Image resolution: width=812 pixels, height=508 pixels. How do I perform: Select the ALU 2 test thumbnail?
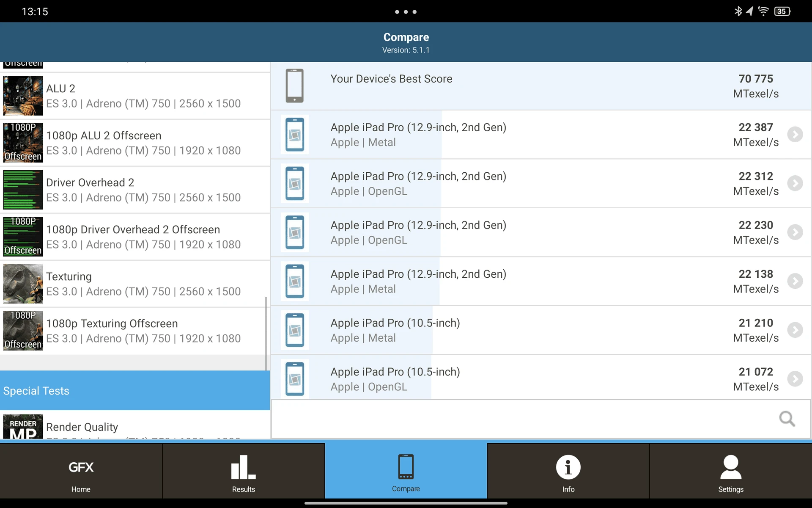(x=23, y=96)
